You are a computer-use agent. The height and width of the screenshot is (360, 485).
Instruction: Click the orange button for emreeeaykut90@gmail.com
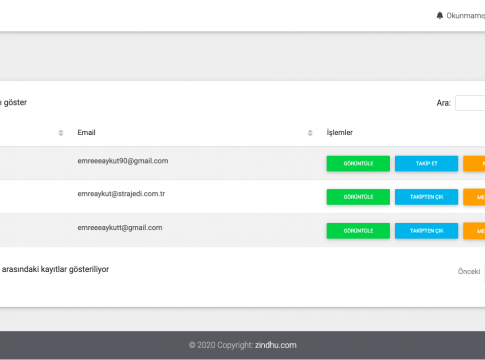[474, 163]
